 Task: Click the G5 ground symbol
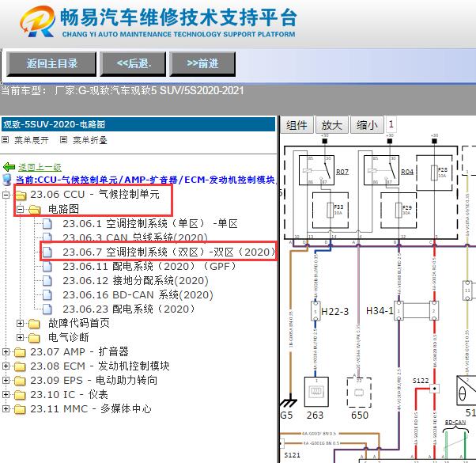(x=289, y=401)
